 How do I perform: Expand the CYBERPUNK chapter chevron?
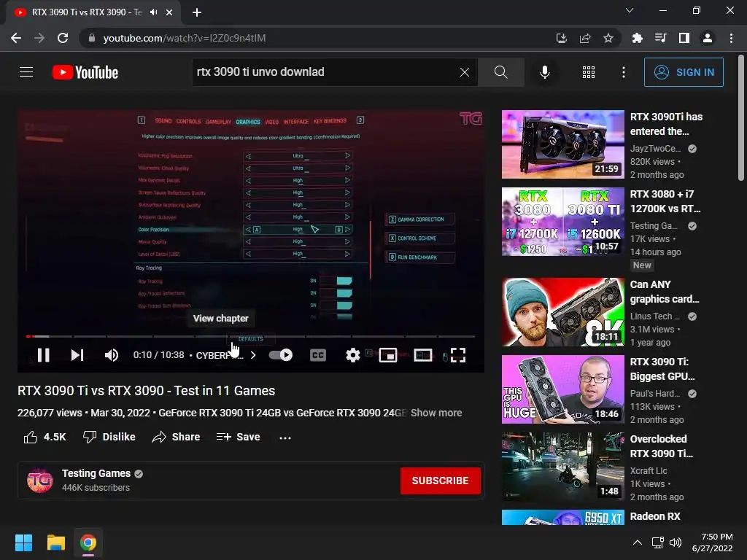(x=253, y=355)
